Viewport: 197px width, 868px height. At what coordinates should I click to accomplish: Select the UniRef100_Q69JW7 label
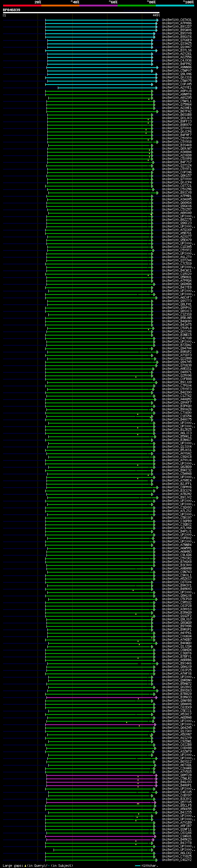click(176, 149)
